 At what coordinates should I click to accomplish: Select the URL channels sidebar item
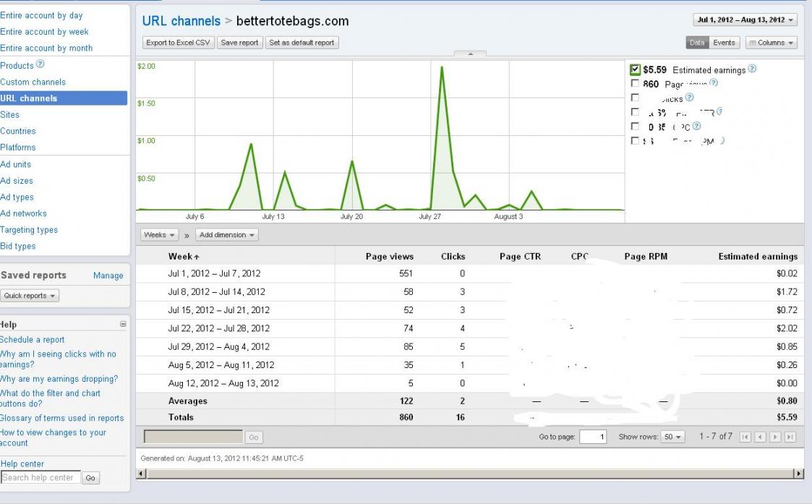[63, 98]
